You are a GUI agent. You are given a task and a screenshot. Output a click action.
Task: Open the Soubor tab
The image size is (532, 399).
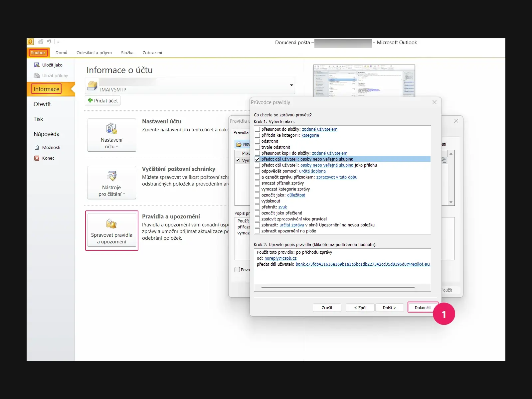[38, 53]
